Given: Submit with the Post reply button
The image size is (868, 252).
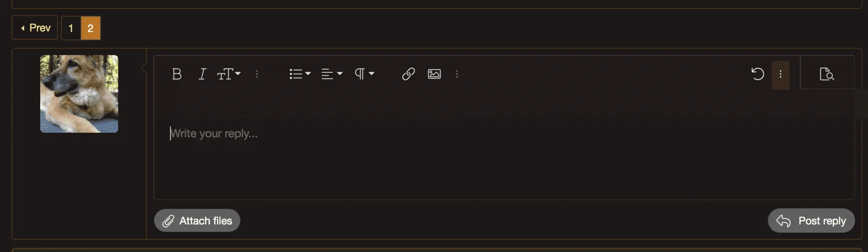Looking at the screenshot, I should pyautogui.click(x=811, y=221).
